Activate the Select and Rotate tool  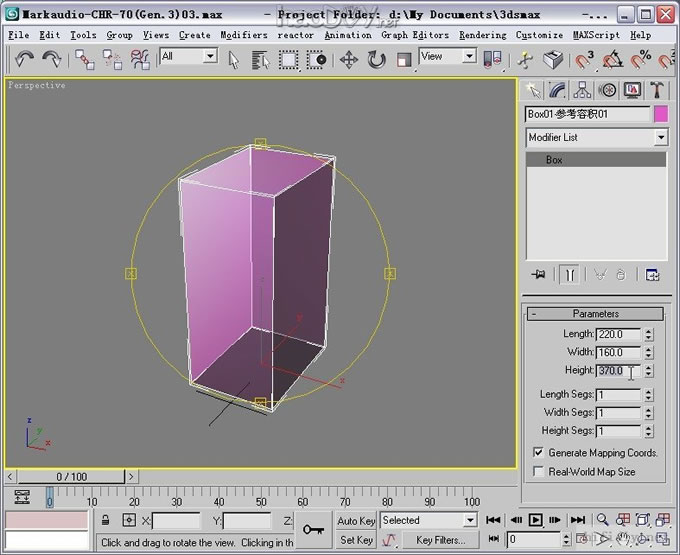[376, 59]
